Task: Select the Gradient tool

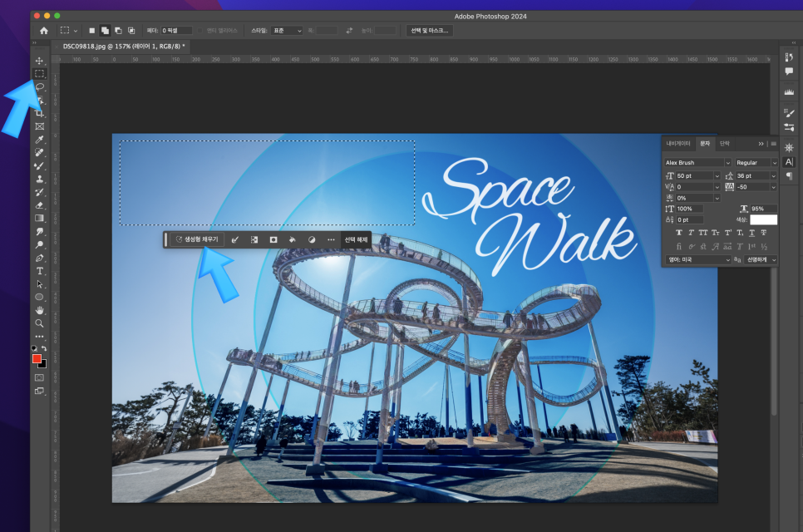Action: tap(39, 218)
